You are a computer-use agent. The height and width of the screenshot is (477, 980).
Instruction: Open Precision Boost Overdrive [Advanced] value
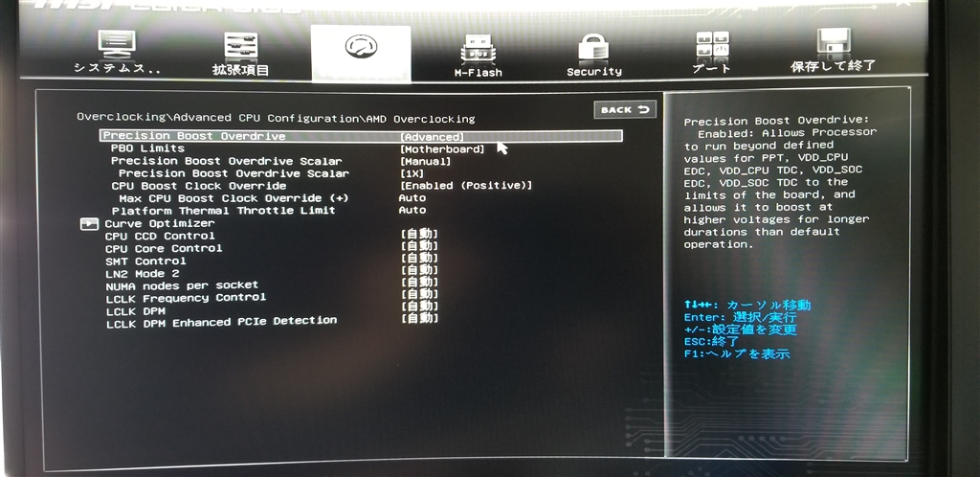pyautogui.click(x=432, y=137)
